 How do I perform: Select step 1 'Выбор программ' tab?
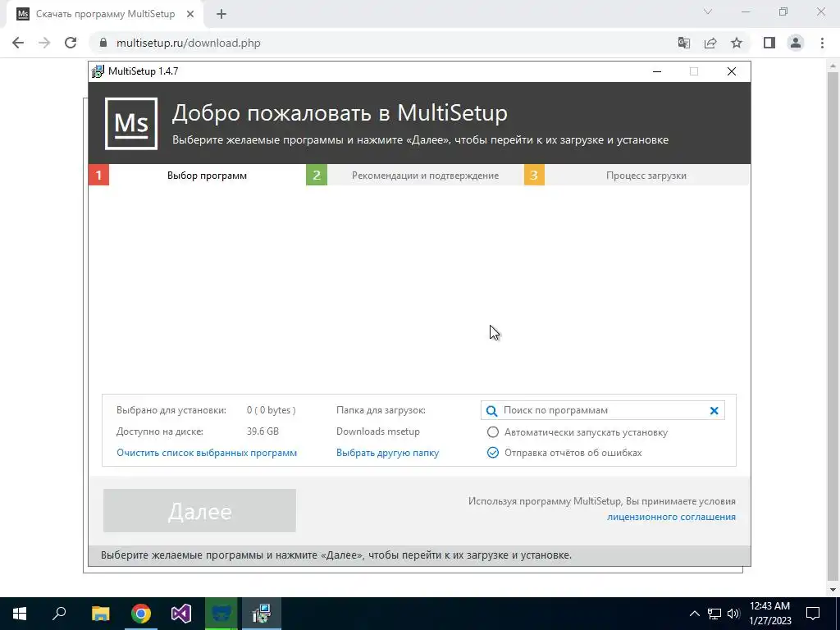tap(197, 176)
